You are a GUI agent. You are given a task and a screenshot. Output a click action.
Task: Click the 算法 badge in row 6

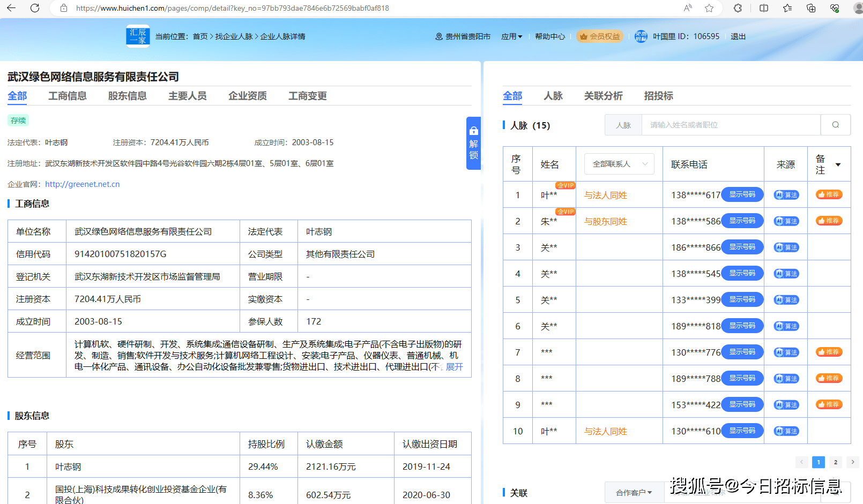786,326
